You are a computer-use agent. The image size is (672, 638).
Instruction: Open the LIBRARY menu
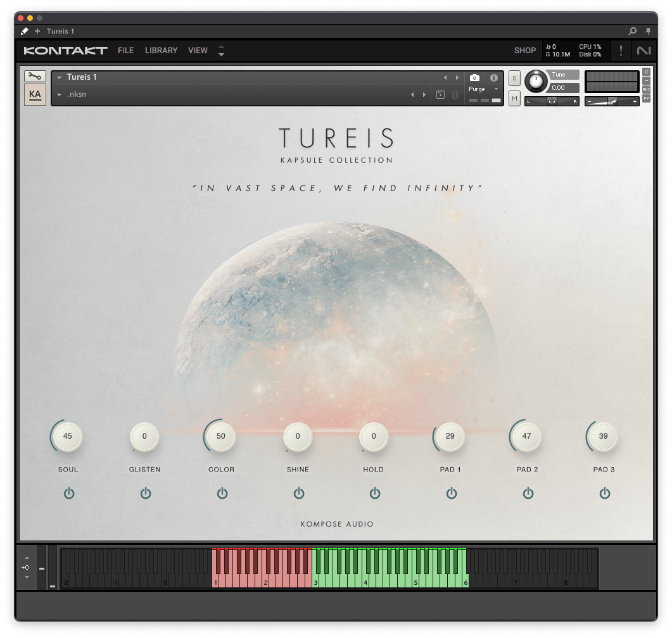tap(161, 51)
